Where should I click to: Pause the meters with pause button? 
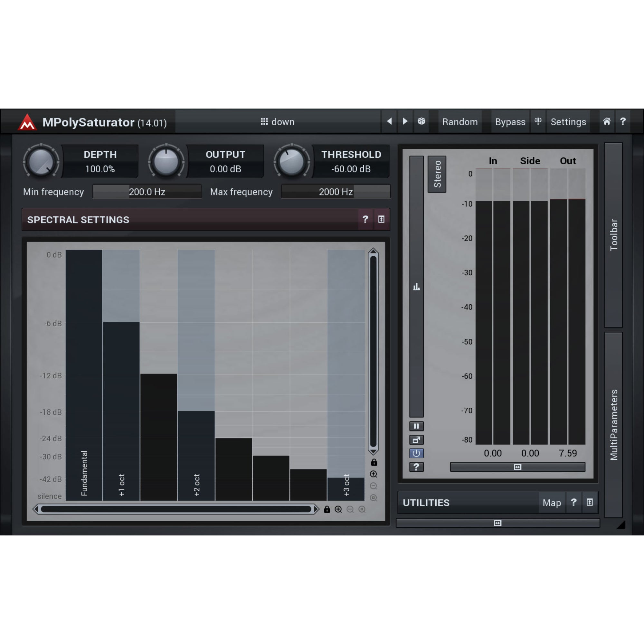[x=416, y=426]
